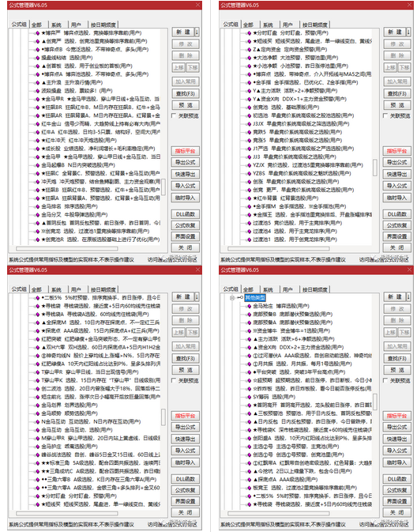417x532 pixels.
Task: Click 临时导入 button in top-left window
Action: 185,198
